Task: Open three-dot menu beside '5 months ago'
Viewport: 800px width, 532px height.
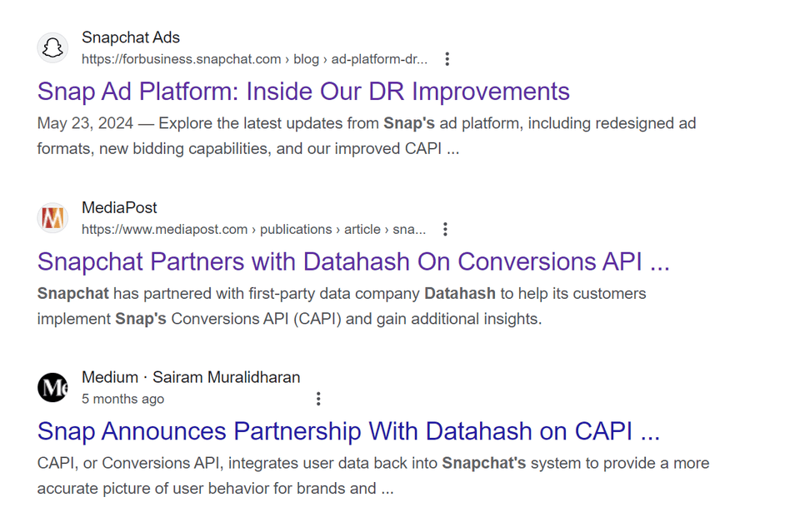Action: pyautogui.click(x=318, y=399)
